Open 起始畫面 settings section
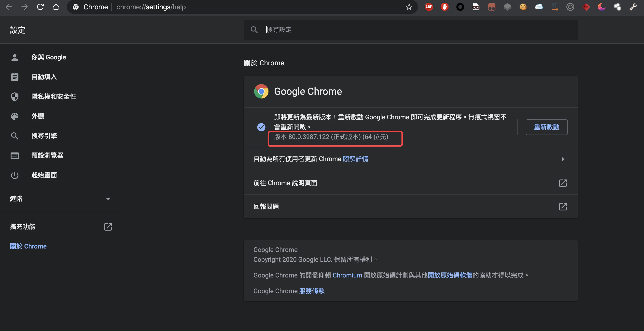The width and height of the screenshot is (644, 331). coord(44,175)
